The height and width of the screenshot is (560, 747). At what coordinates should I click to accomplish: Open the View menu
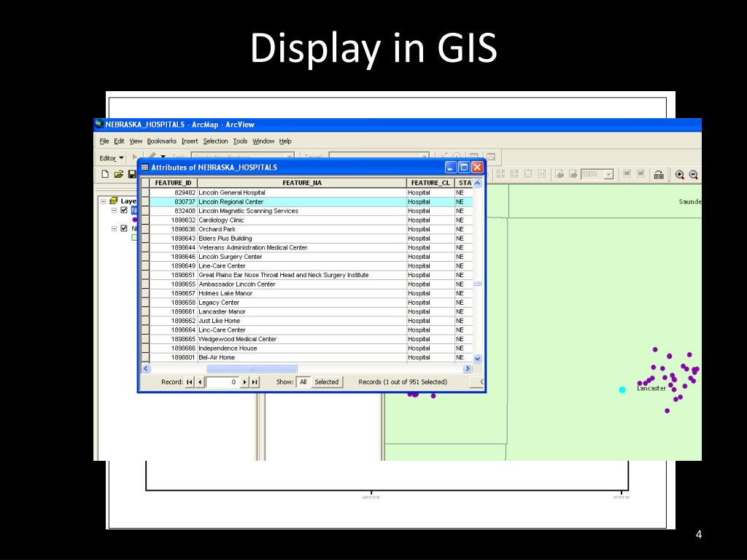(x=136, y=141)
